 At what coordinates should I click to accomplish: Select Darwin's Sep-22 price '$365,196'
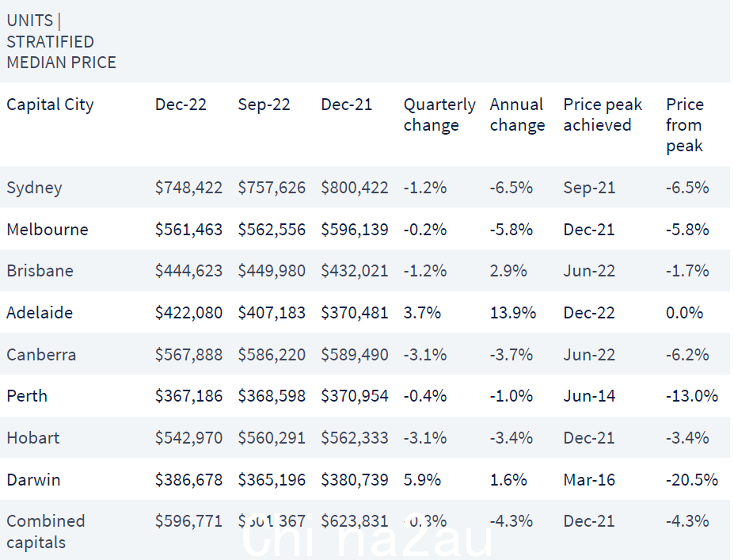(272, 479)
